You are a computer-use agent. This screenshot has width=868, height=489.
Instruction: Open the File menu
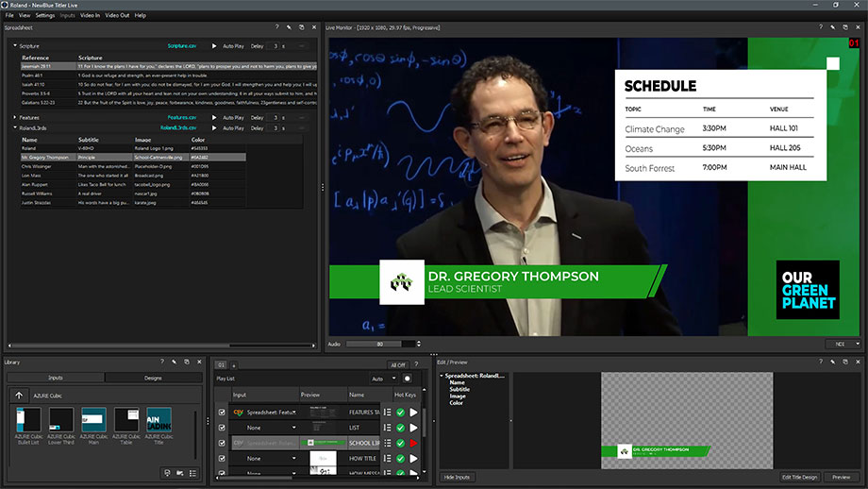tap(9, 15)
